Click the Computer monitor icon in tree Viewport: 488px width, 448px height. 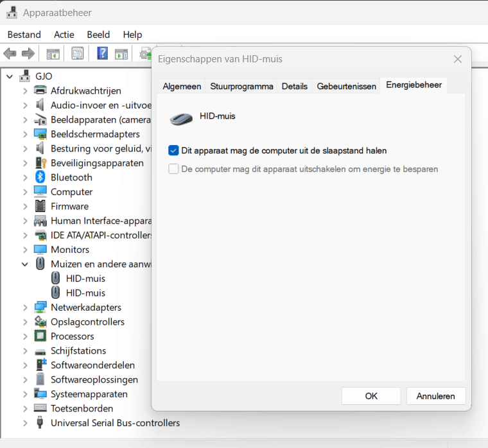[40, 192]
